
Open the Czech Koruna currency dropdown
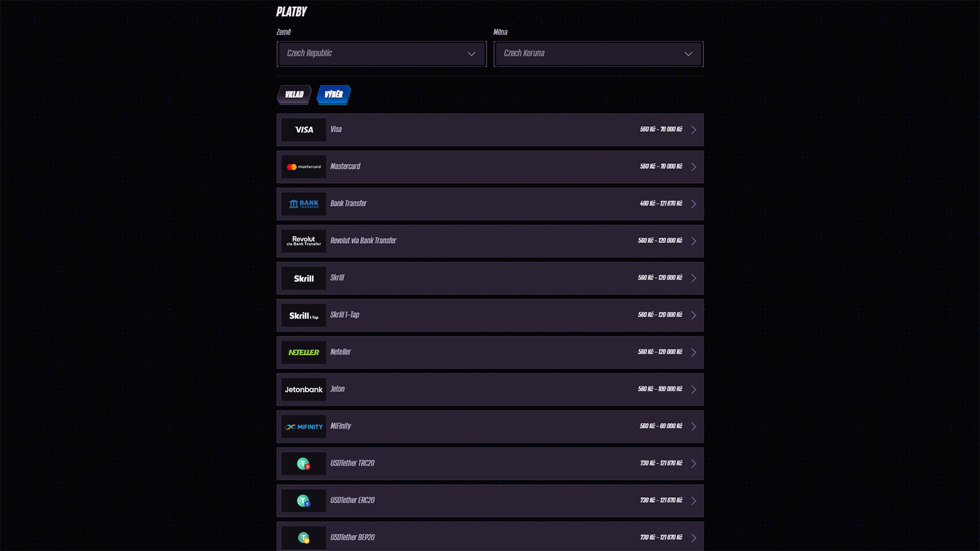(x=598, y=54)
